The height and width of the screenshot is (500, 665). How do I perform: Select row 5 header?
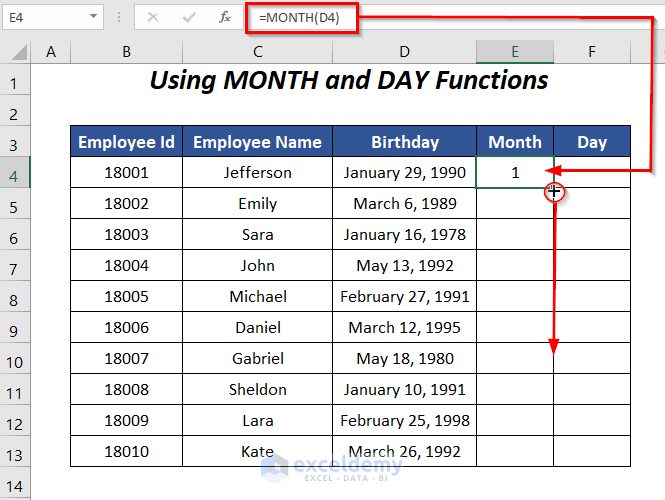point(15,203)
